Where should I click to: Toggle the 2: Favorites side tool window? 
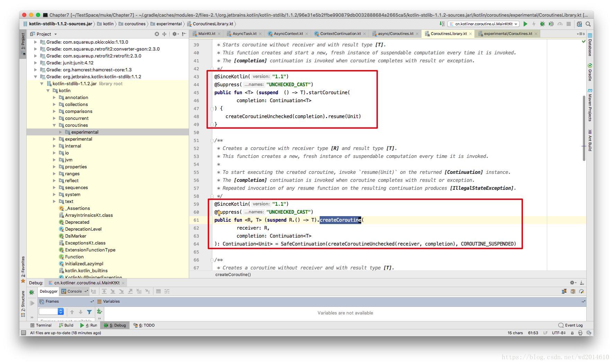[x=23, y=270]
